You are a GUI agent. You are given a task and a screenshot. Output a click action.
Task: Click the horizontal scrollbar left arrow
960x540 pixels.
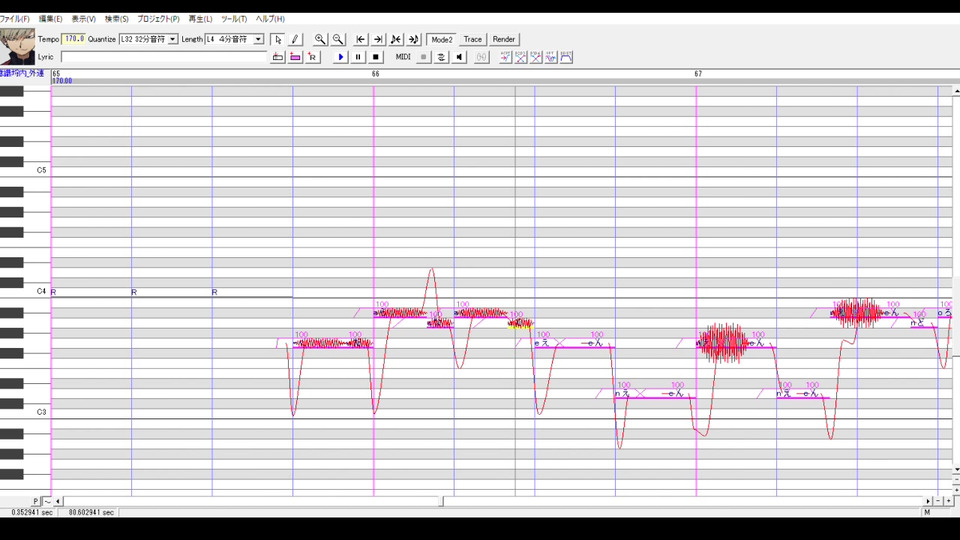58,501
